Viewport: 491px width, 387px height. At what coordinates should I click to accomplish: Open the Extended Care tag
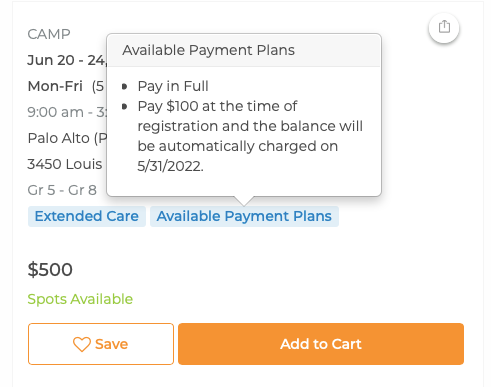[x=87, y=216]
